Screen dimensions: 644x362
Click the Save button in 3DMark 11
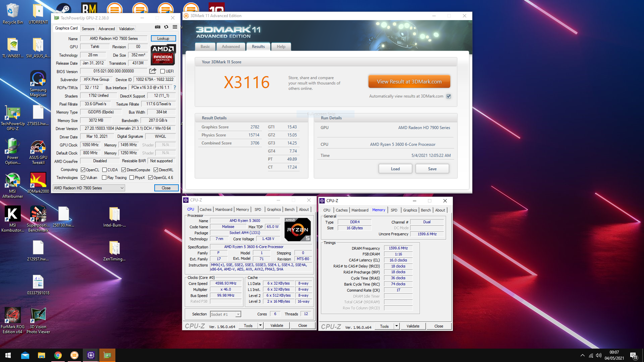pos(432,169)
